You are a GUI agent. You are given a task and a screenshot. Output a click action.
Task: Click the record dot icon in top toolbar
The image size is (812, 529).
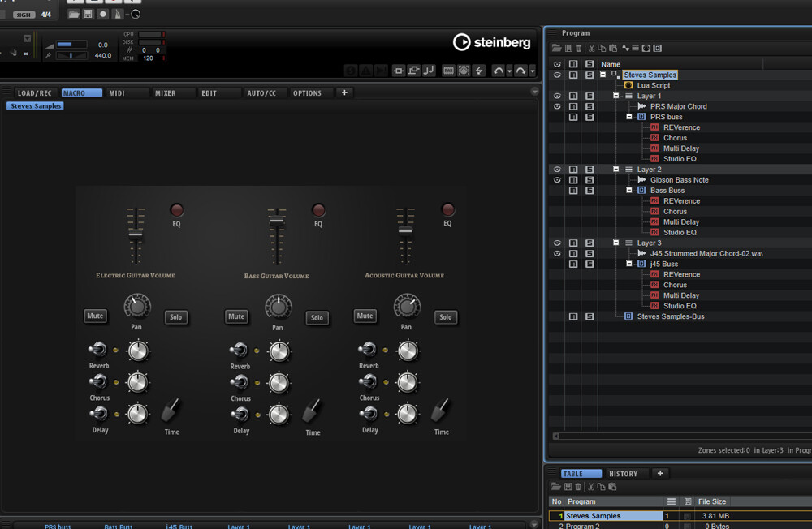[x=103, y=14]
